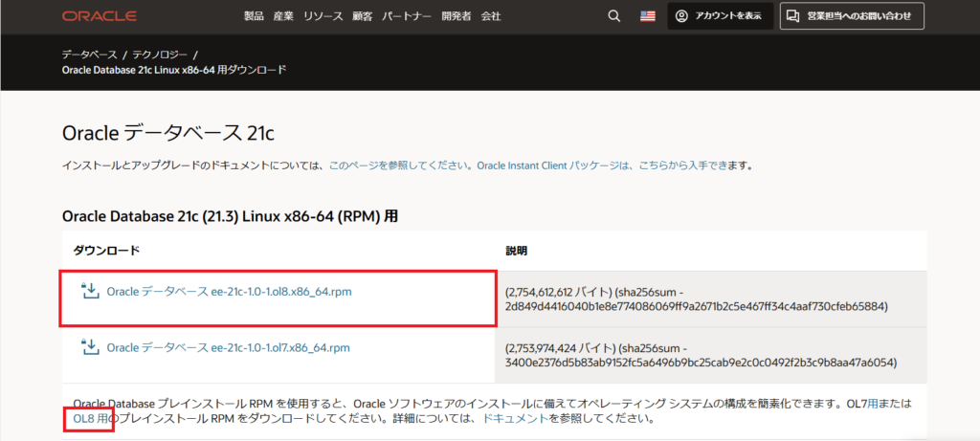Download Oracle データベース ee-21c ol8 rpm
Screen dimensions: 980x441
pos(229,292)
